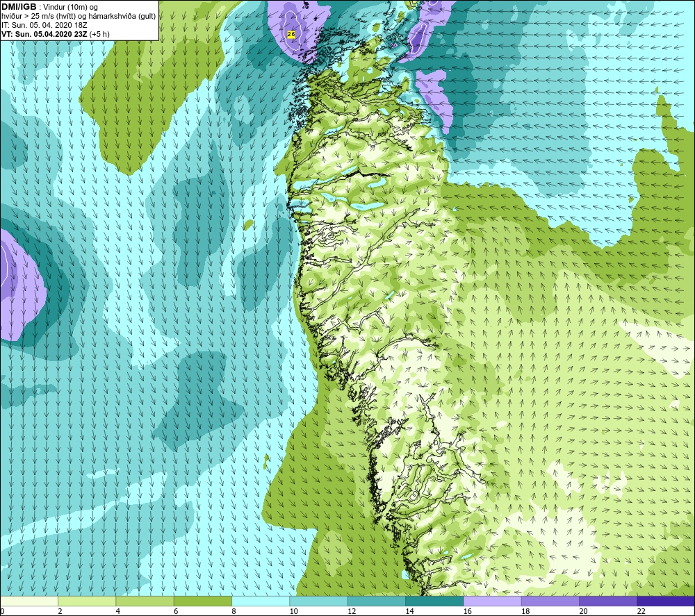The height and width of the screenshot is (616, 695).
Task: Click the legend tick label 22
Action: pos(641,611)
